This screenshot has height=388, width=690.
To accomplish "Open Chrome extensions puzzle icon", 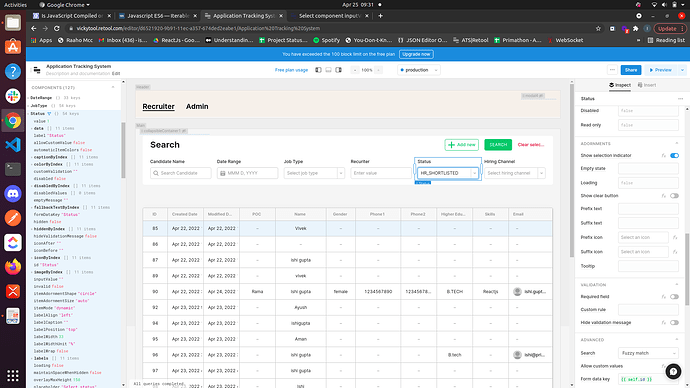I will (635, 28).
